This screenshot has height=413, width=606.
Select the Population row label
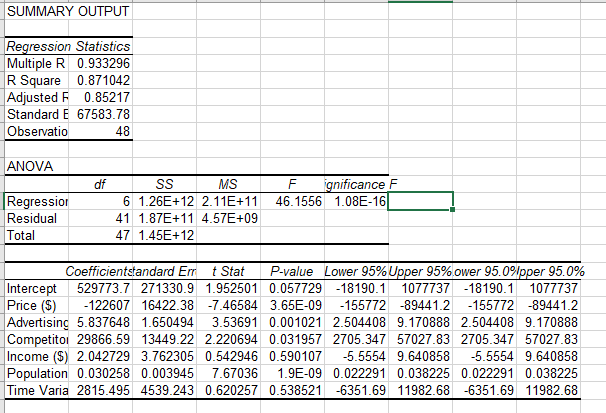point(37,373)
